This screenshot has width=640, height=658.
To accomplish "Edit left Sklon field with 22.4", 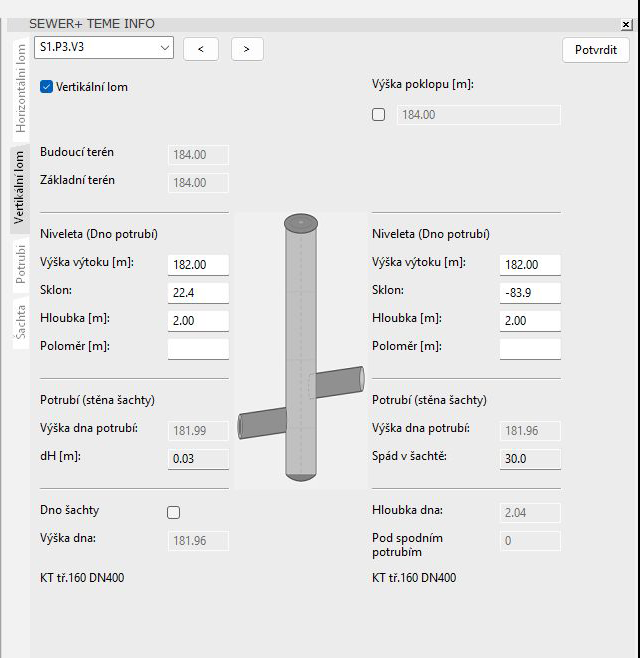I will coord(199,293).
